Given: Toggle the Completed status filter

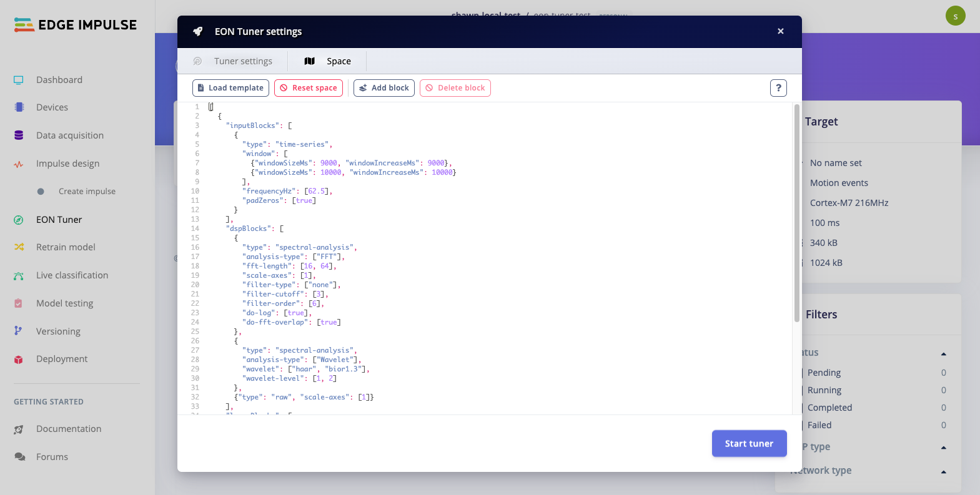Looking at the screenshot, I should click(829, 408).
